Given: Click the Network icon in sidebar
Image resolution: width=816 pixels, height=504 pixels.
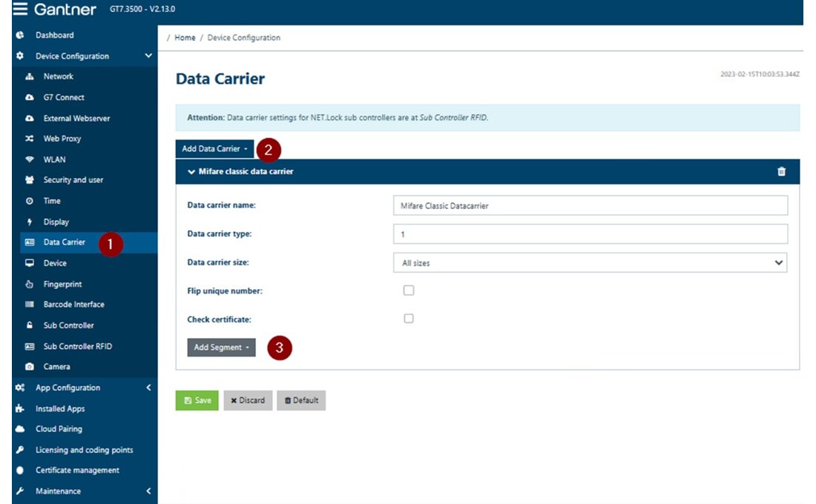Looking at the screenshot, I should pyautogui.click(x=30, y=76).
